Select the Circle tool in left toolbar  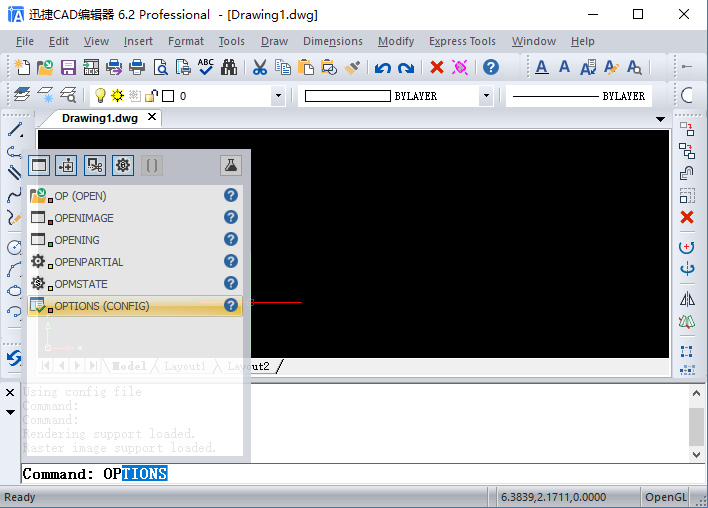pos(14,247)
